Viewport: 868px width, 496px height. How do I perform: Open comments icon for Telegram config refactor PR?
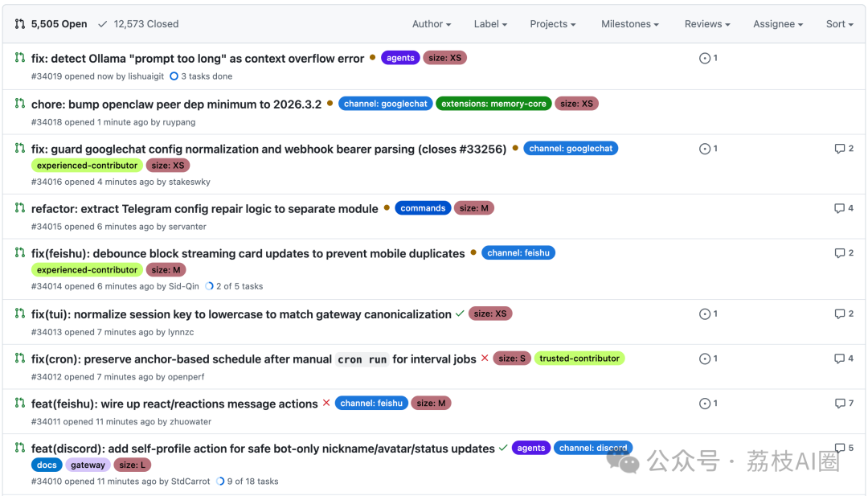click(840, 208)
